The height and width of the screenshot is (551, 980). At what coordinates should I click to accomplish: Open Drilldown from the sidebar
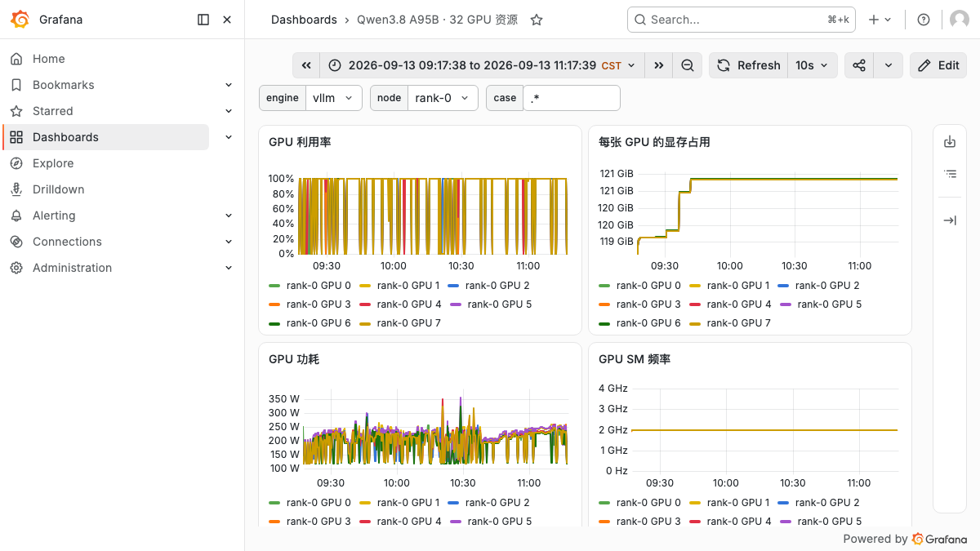[x=58, y=189]
